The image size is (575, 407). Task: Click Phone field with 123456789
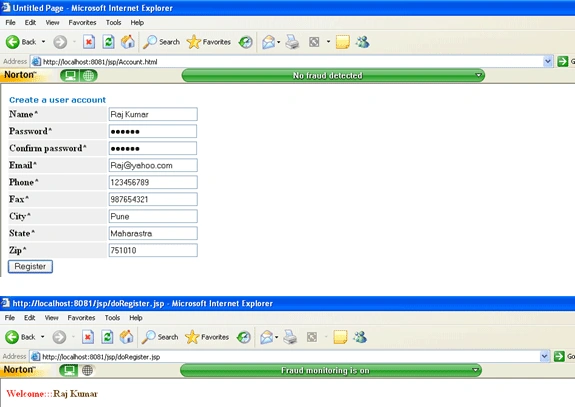(153, 182)
